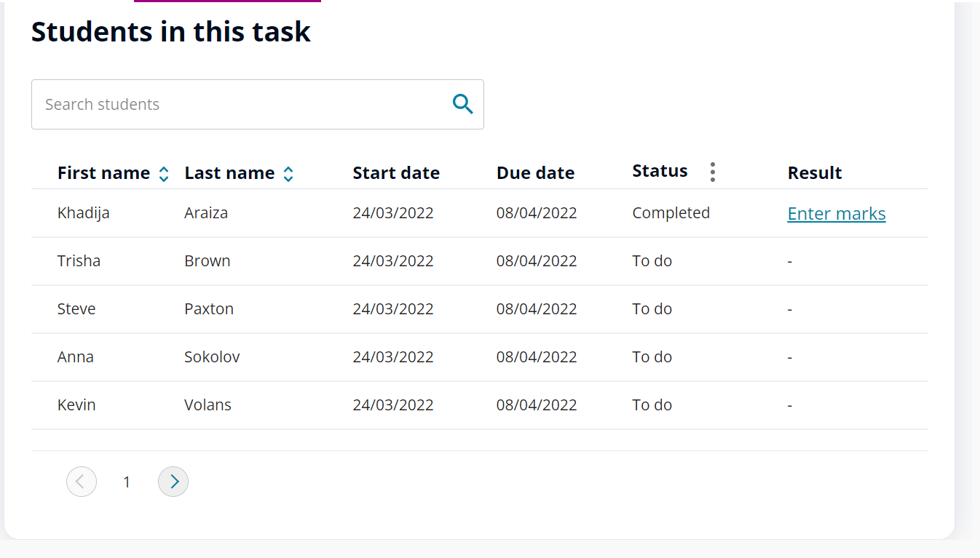
Task: Click the First name ascending sort arrow
Action: click(163, 168)
